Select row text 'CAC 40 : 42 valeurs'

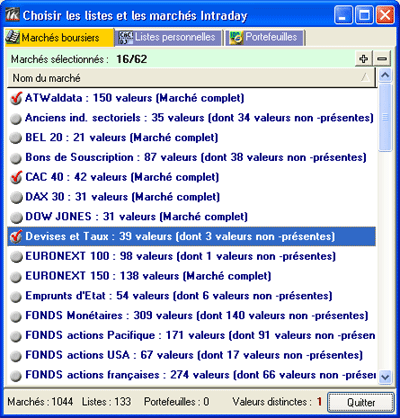pyautogui.click(x=76, y=177)
